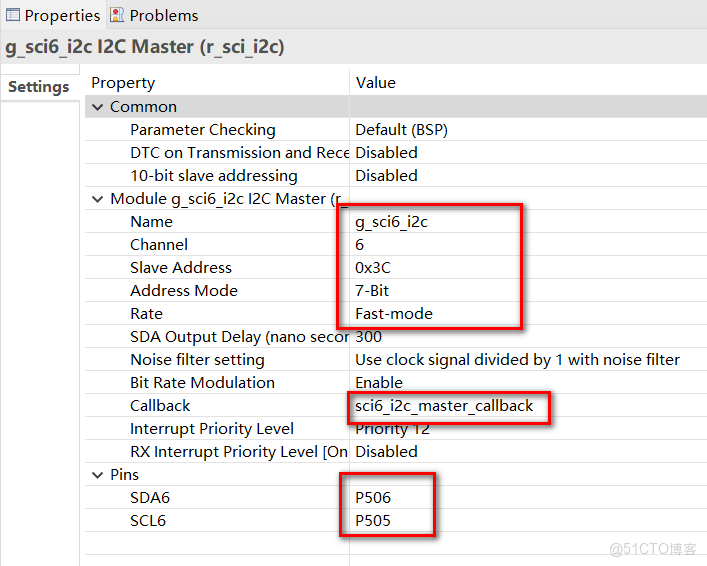Image resolution: width=707 pixels, height=566 pixels.
Task: Click the Problems view icon
Action: tap(117, 15)
